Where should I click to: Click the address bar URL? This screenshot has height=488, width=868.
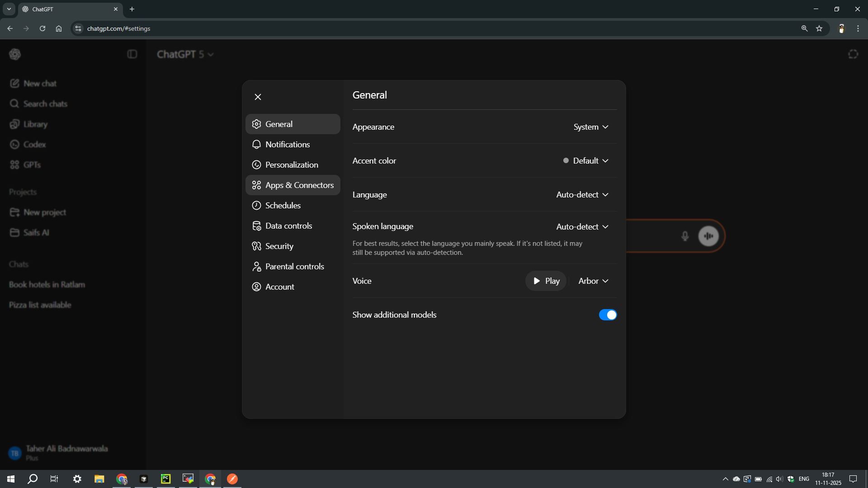118,28
